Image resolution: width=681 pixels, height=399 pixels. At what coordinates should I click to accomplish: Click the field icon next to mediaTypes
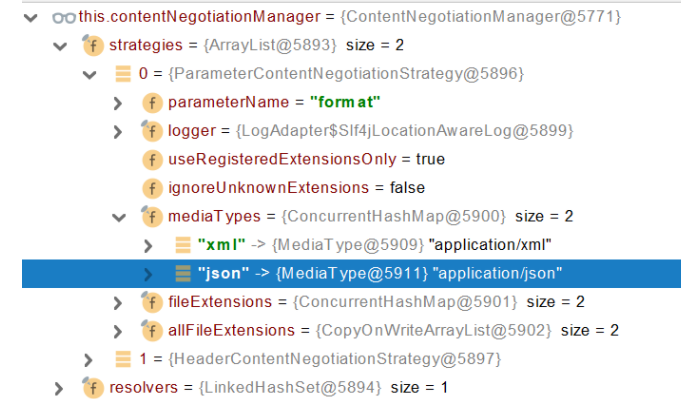[152, 216]
